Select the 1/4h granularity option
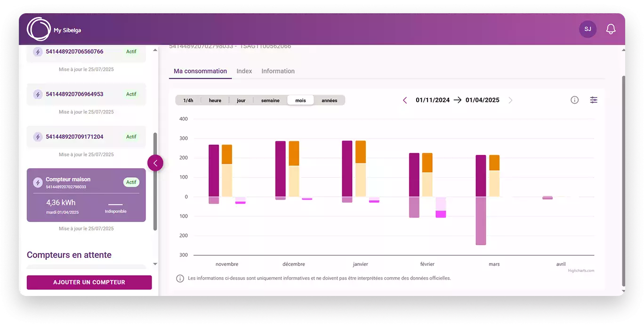 [x=188, y=100]
